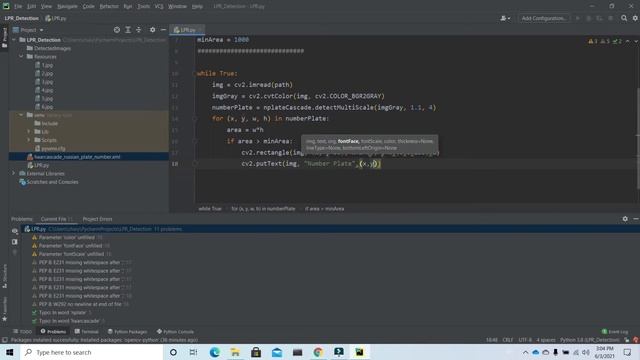Collapse the venv folder
The width and height of the screenshot is (640, 360).
click(21, 115)
